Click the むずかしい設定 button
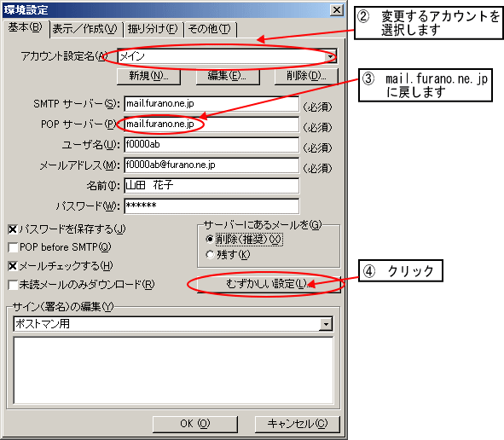The image size is (504, 440). pyautogui.click(x=269, y=284)
